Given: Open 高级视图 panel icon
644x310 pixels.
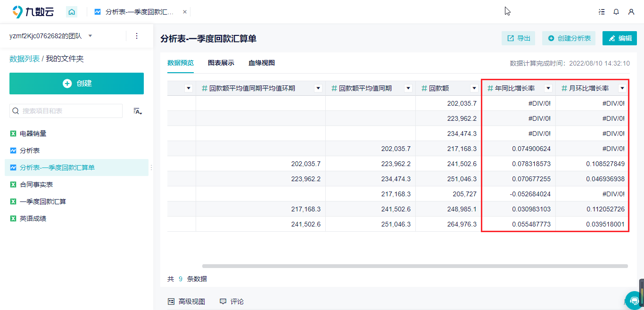Looking at the screenshot, I should tap(171, 301).
